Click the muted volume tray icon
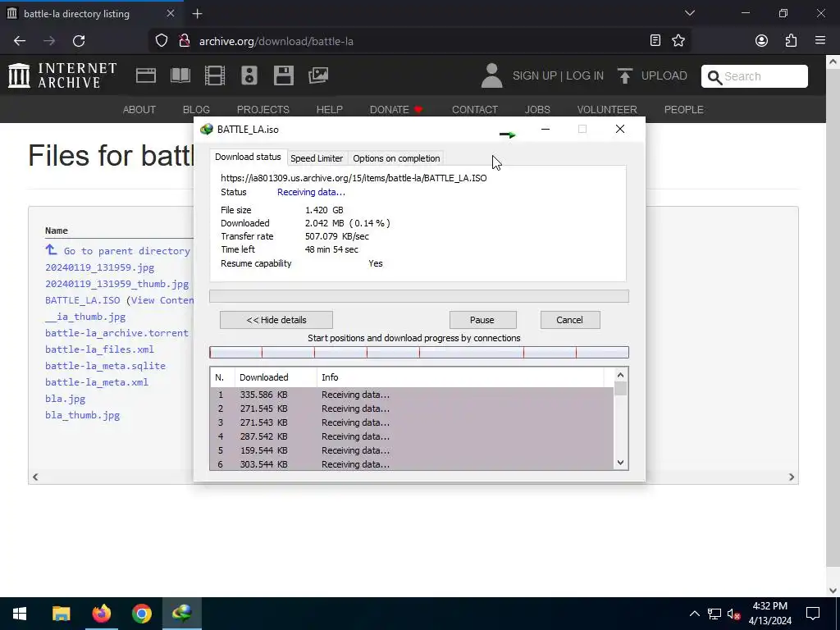The image size is (840, 630). [x=734, y=614]
